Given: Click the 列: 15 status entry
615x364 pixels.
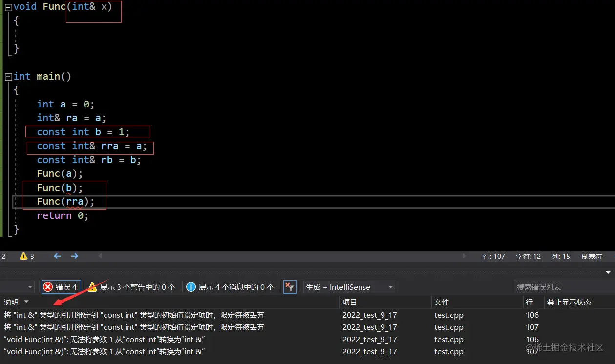Looking at the screenshot, I should point(561,257).
